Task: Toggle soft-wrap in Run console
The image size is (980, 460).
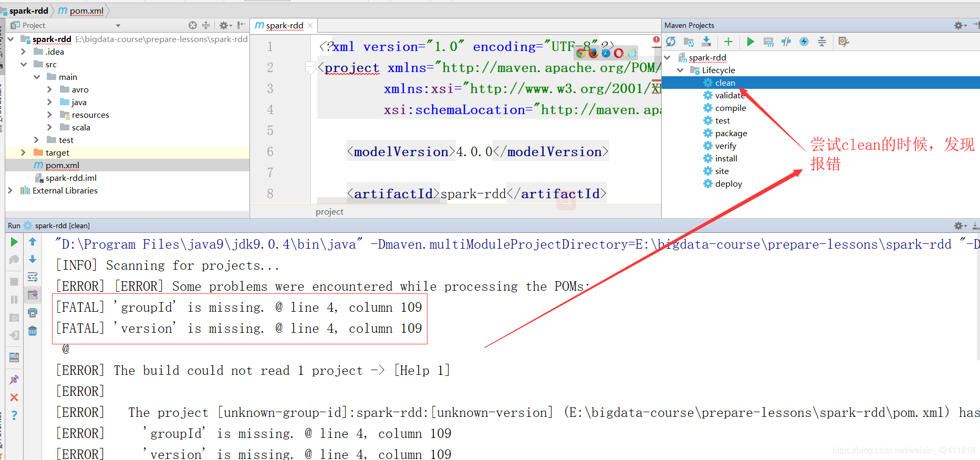Action: (33, 277)
